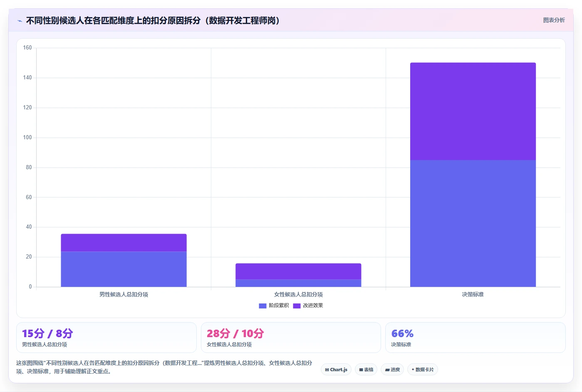Click the purple segment of 男性候选人 bar
Viewport: 582px width, 392px height.
[124, 243]
